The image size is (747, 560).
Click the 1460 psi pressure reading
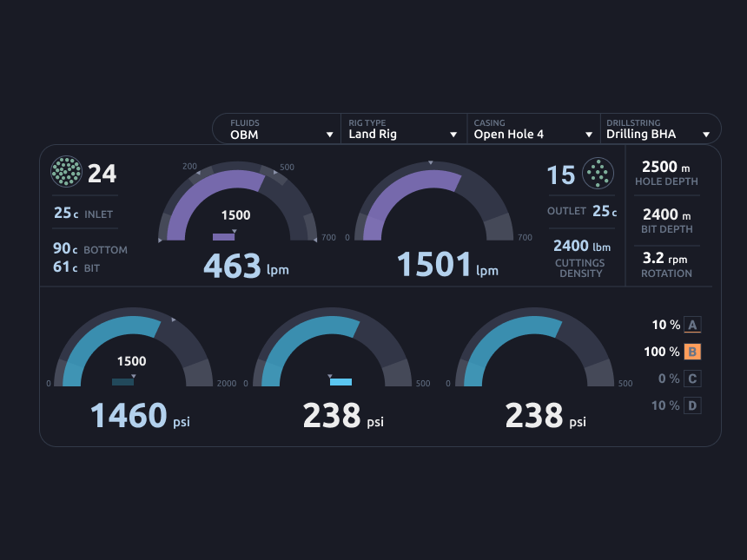pyautogui.click(x=140, y=416)
